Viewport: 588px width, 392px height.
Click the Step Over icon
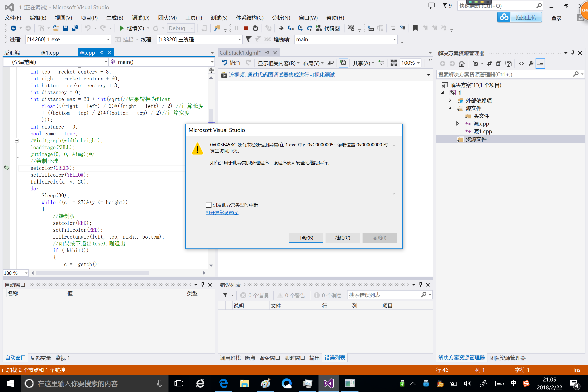pyautogui.click(x=300, y=28)
